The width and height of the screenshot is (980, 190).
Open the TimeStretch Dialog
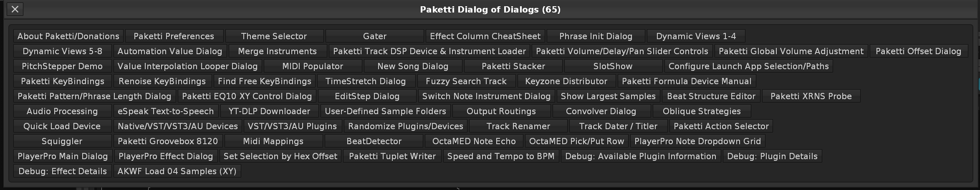tap(365, 81)
